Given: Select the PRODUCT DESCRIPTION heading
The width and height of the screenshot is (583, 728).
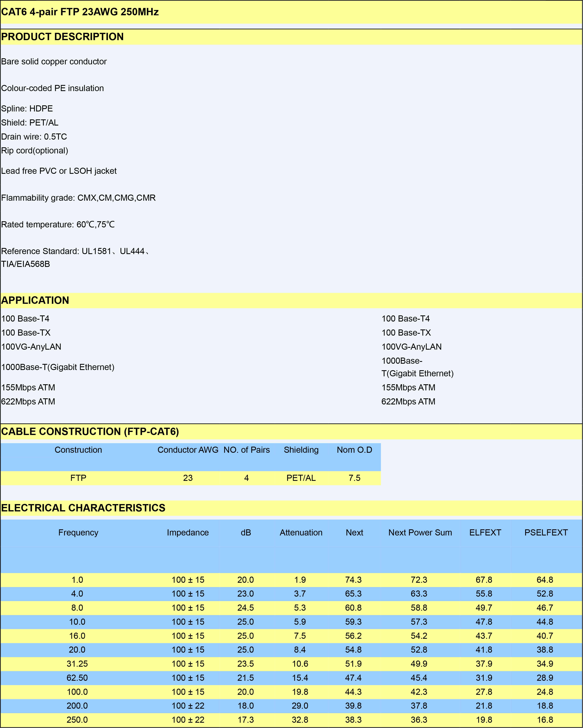Looking at the screenshot, I should tap(63, 37).
